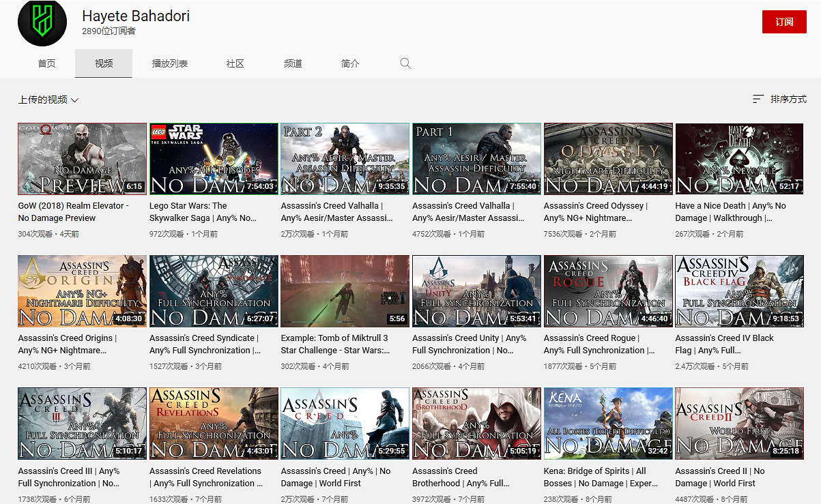
Task: Open the 社区 tab
Action: pos(235,63)
